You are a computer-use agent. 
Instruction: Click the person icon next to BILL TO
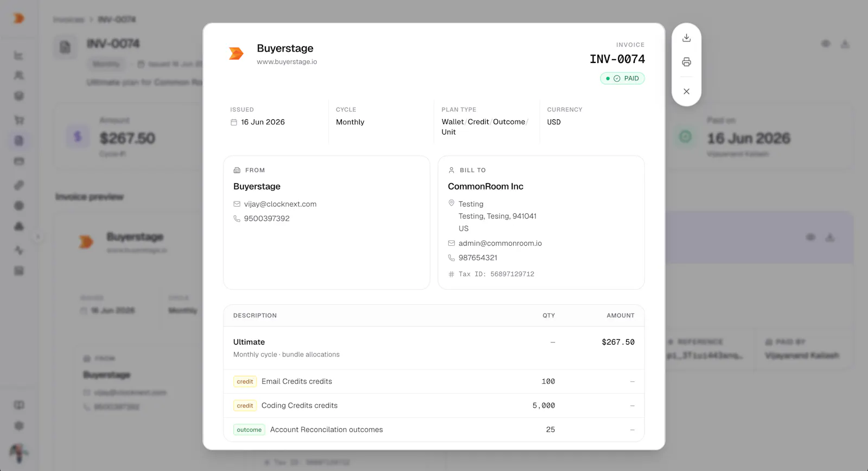tap(451, 170)
